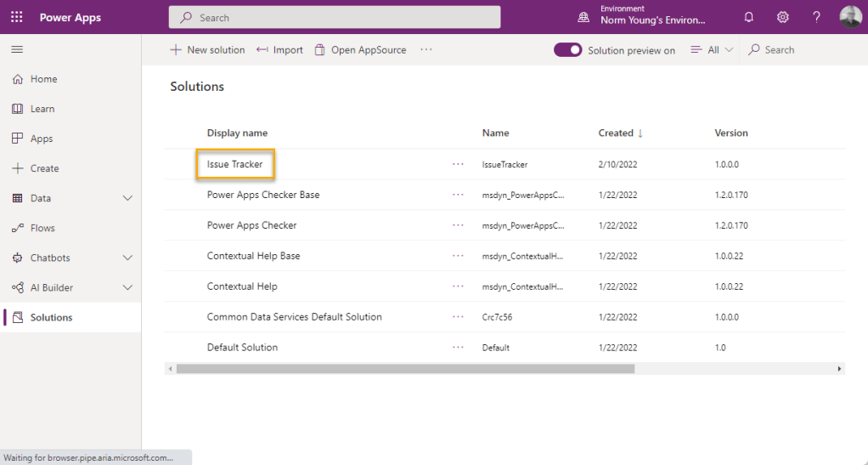Screen dimensions: 868x465
Task: Click the Open AppSource bag icon
Action: point(319,50)
